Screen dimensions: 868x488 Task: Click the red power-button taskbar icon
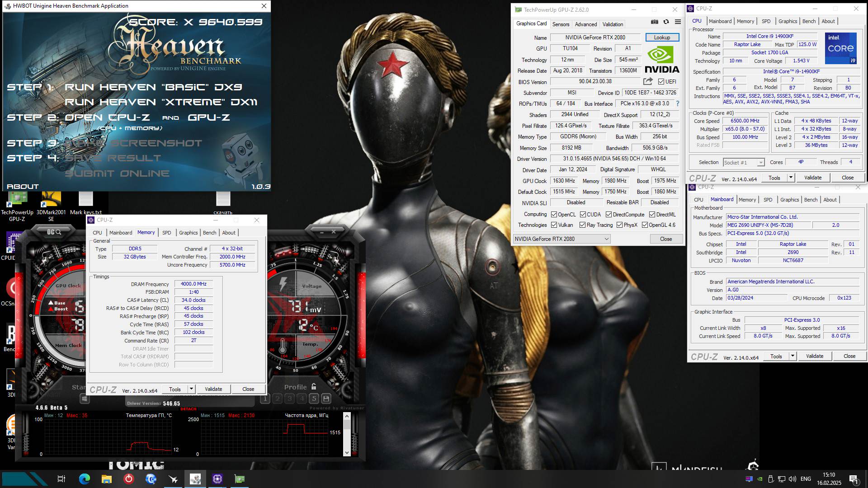pyautogui.click(x=129, y=479)
